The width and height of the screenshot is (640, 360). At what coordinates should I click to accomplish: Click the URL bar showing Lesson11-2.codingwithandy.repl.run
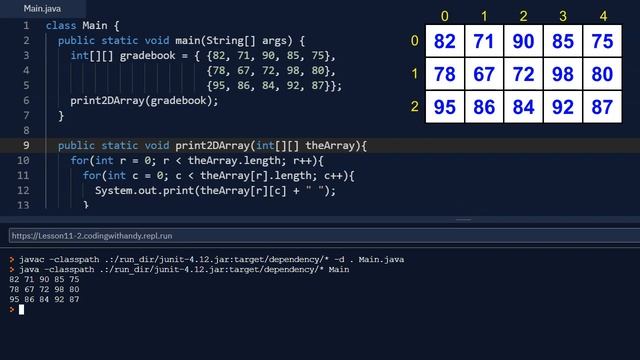click(324, 236)
